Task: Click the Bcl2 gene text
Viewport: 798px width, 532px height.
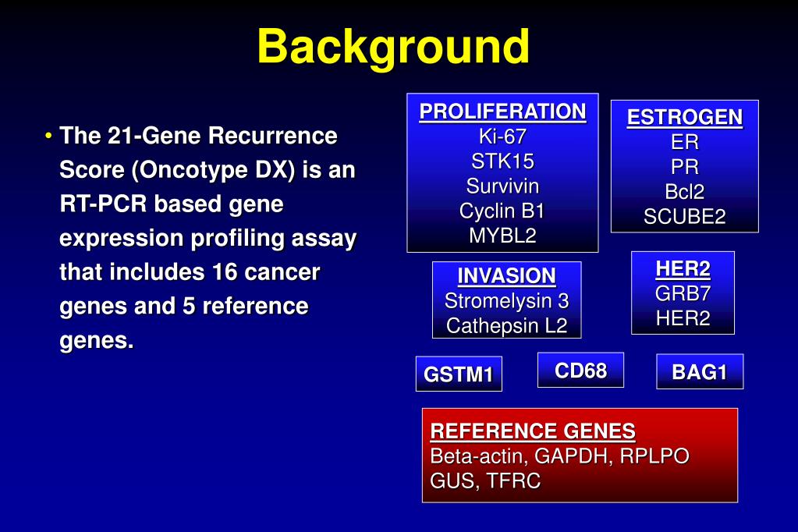Action: (685, 192)
